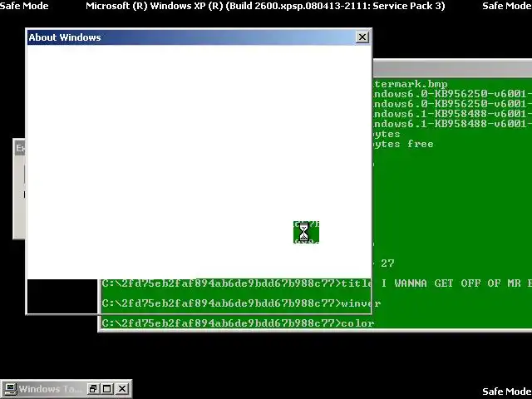Click the Windows XP build string at top
532x399 pixels.
tap(265, 6)
